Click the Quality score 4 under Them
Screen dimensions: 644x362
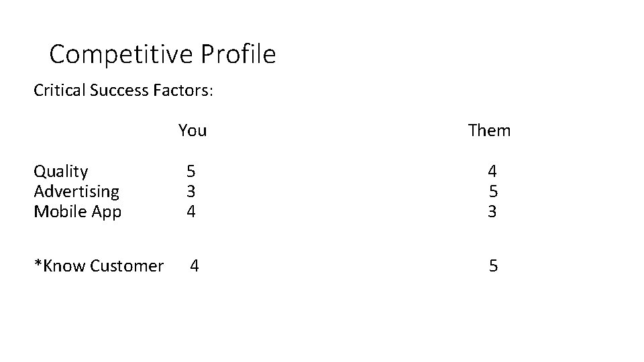pyautogui.click(x=492, y=171)
